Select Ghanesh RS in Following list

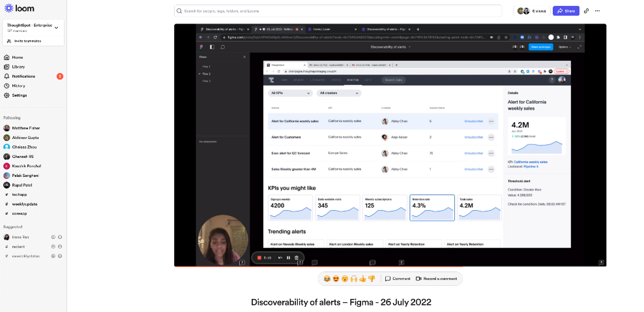point(23,157)
